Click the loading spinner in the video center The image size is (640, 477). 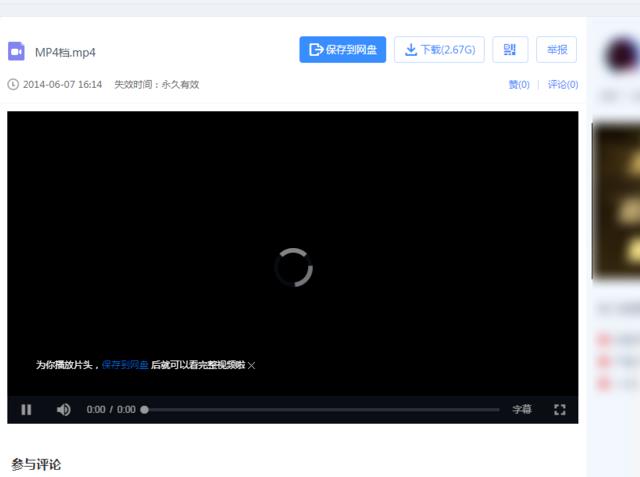point(293,267)
